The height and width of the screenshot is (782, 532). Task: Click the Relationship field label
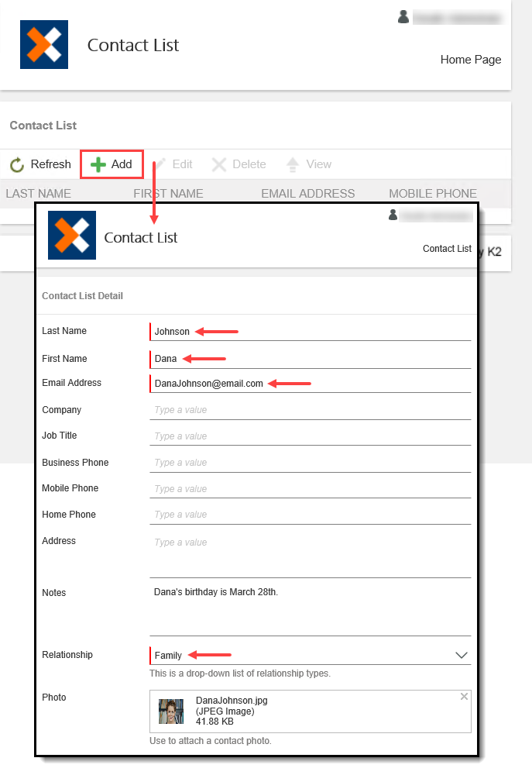(67, 655)
